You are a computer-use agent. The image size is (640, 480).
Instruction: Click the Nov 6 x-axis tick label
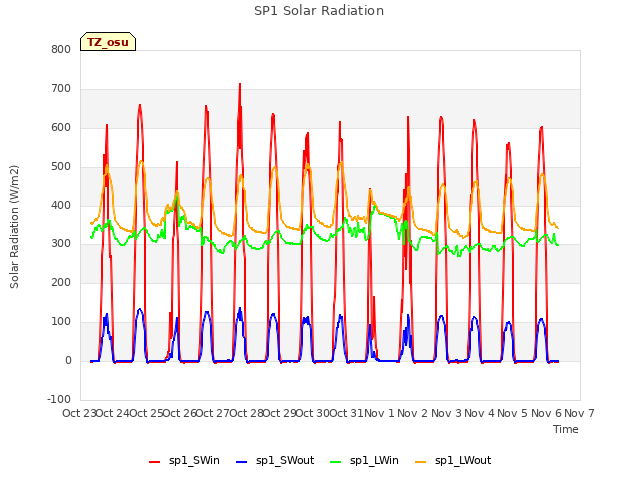(546, 413)
